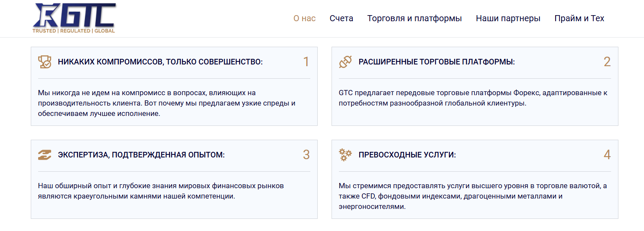Click the gears icon beside ПРЕВОСХОДНЫЕ УСЛУГИ
This screenshot has width=644, height=231.
point(345,155)
